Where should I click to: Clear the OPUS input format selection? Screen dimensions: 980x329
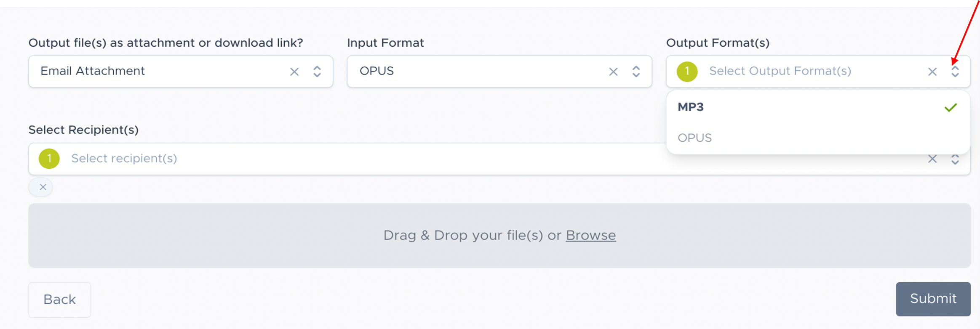click(x=613, y=72)
